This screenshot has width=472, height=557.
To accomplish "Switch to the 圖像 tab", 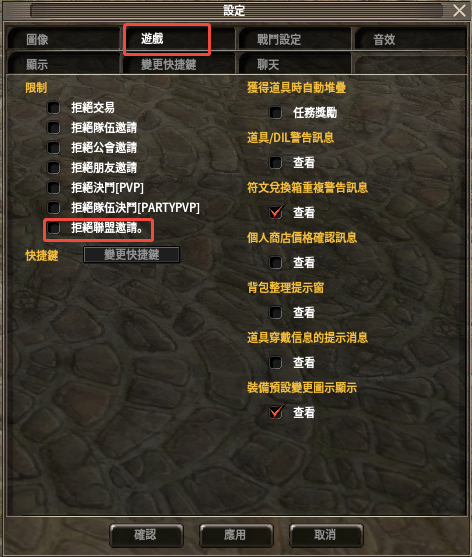I will click(63, 39).
